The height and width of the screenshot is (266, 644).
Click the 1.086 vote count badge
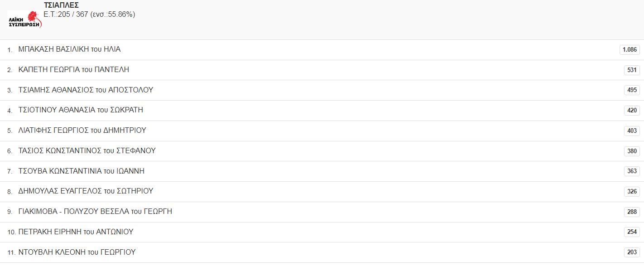630,50
